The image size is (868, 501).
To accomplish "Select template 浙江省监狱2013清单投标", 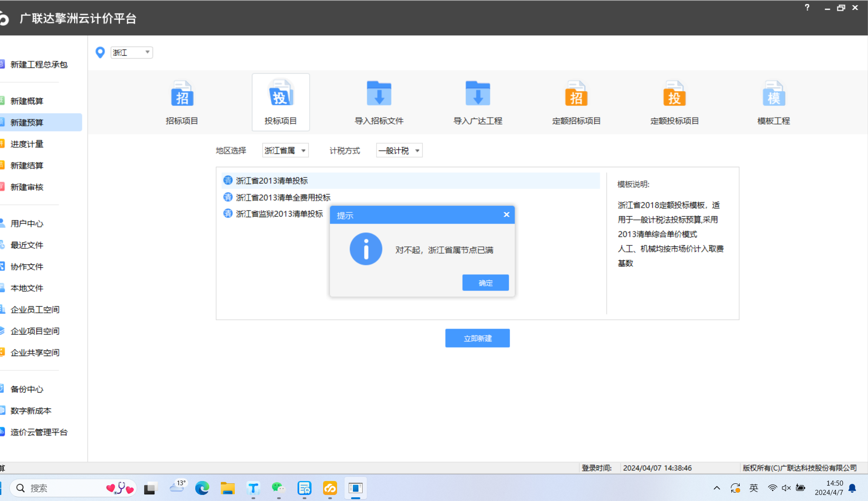I will tap(273, 214).
